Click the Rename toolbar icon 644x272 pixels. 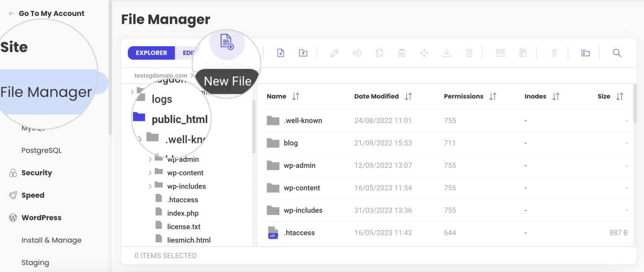pyautogui.click(x=357, y=53)
